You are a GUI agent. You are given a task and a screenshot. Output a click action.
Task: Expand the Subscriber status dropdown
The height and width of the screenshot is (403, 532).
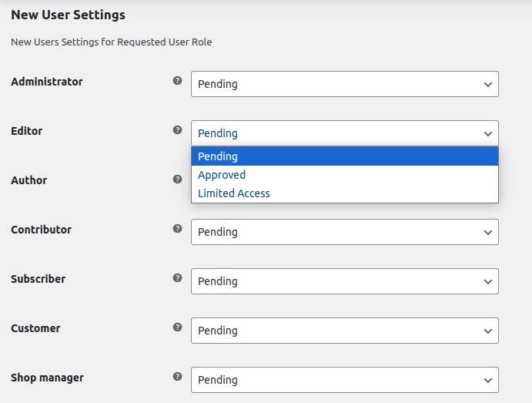pos(344,281)
